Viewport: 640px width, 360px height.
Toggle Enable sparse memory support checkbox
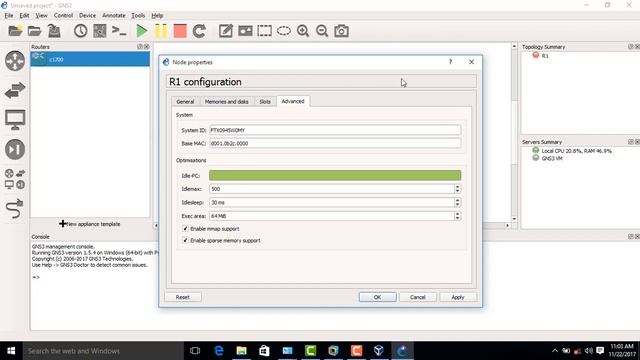185,240
